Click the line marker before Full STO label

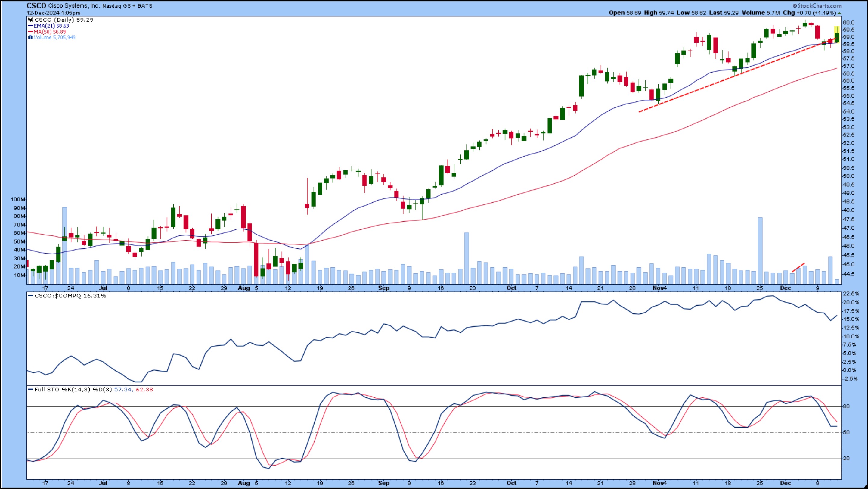(x=31, y=389)
